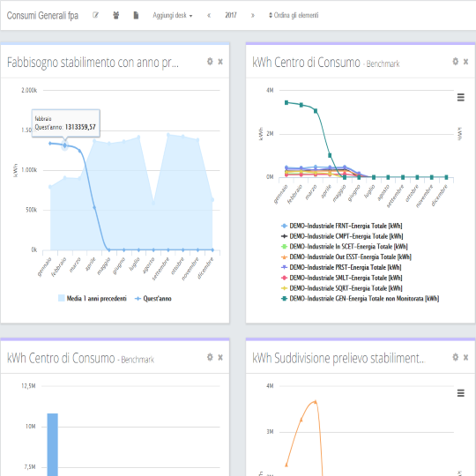Toggle Media 1 anni precedenti legend series
The image size is (476, 476).
point(93,299)
